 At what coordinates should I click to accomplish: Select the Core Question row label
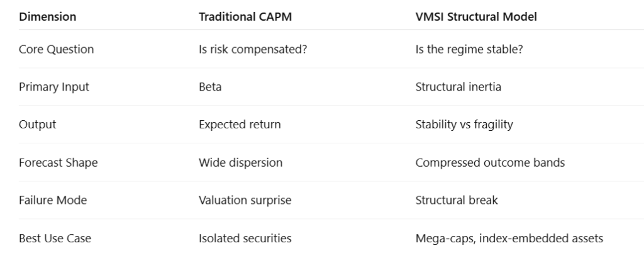click(x=57, y=49)
